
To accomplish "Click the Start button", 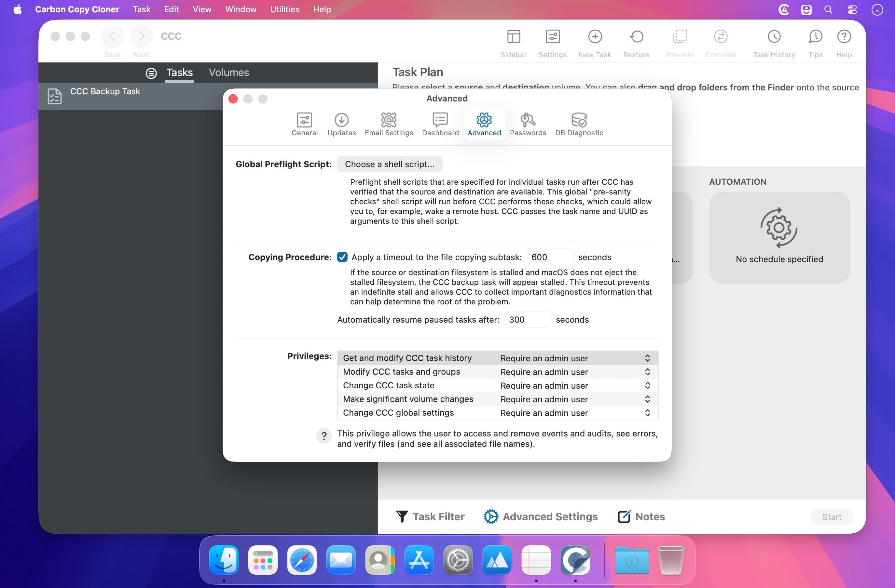I will [x=832, y=517].
